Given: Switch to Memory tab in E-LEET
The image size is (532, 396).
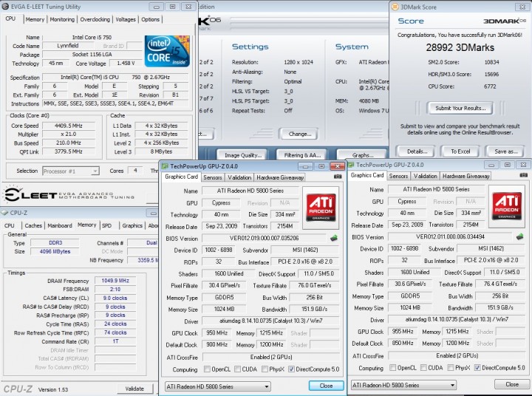Looking at the screenshot, I should 35,20.
